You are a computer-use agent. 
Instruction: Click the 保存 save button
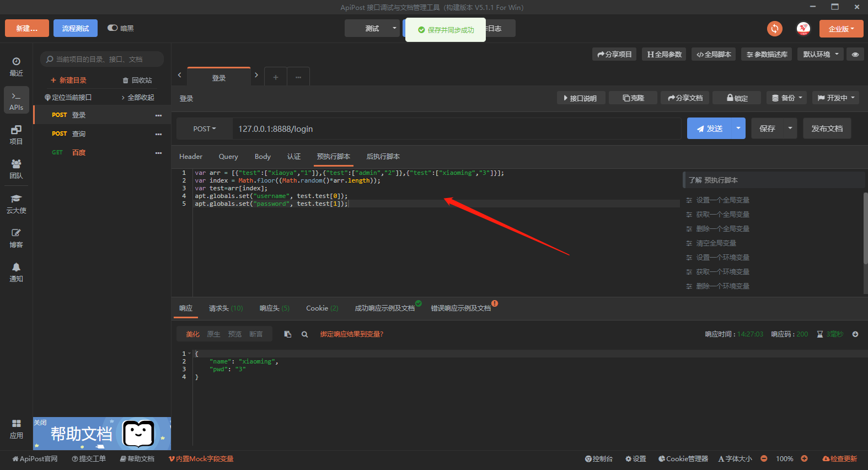point(767,129)
